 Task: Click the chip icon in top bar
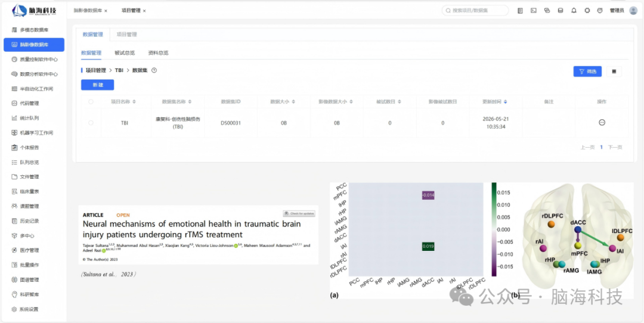(x=587, y=11)
